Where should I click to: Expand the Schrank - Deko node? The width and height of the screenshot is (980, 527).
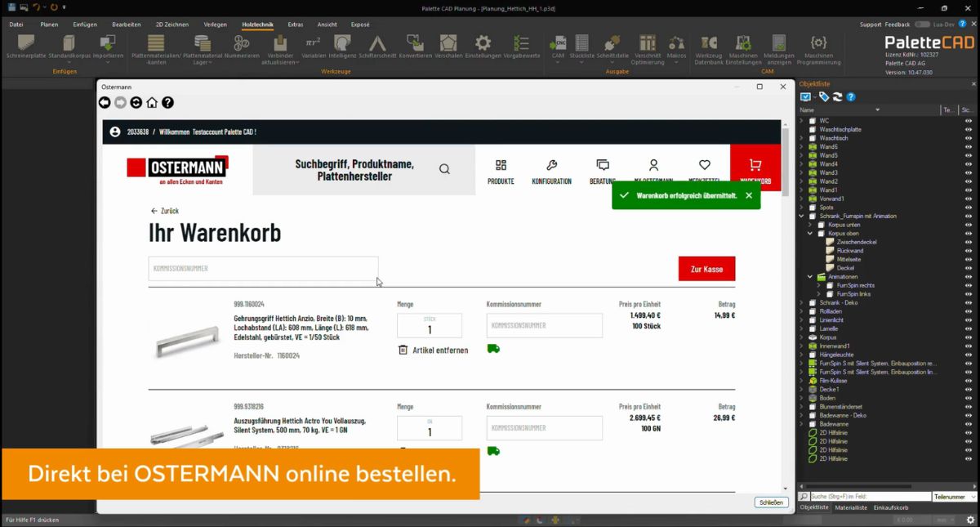pyautogui.click(x=802, y=302)
